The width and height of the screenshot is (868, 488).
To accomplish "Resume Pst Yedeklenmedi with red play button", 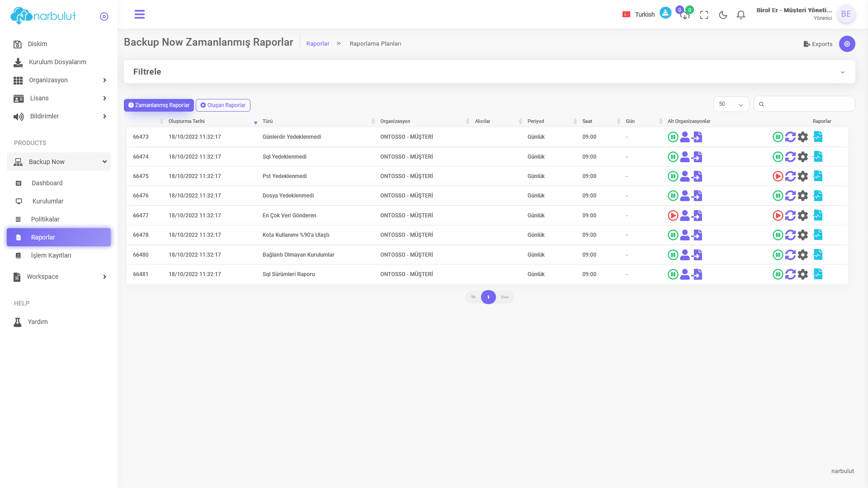I will point(778,176).
